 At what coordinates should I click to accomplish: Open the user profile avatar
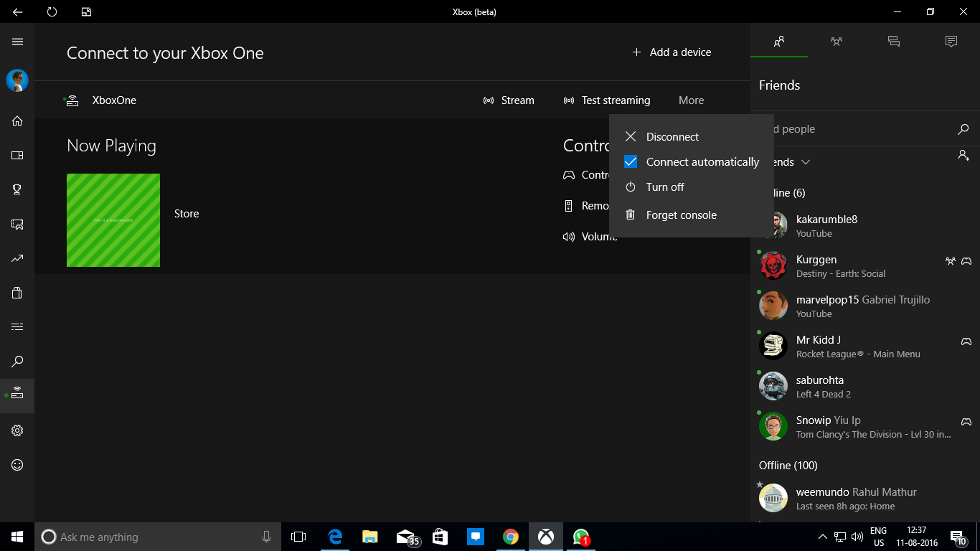pyautogui.click(x=17, y=80)
